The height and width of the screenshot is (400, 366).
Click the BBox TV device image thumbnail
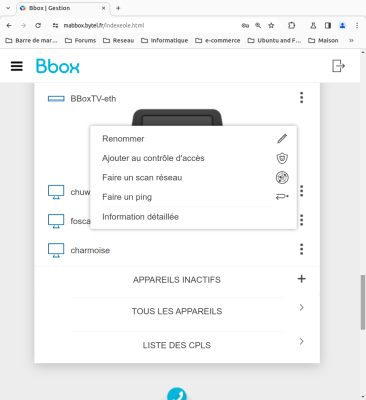pos(177,117)
